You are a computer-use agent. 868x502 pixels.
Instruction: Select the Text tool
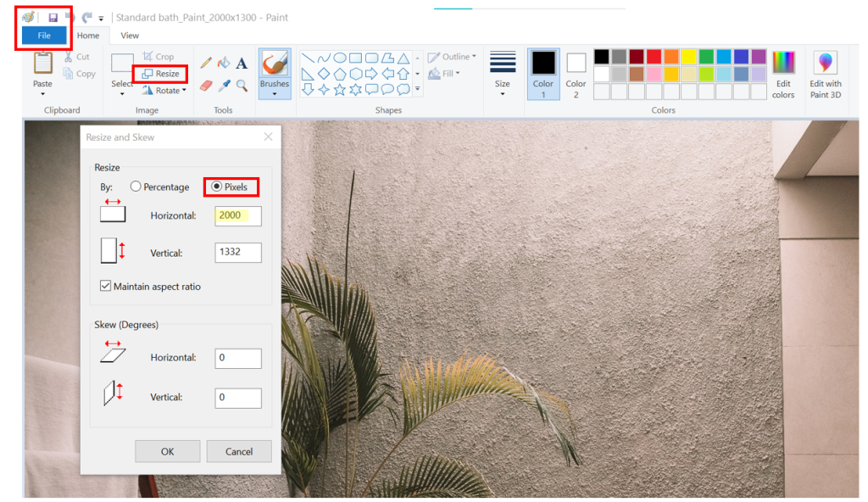[x=240, y=63]
